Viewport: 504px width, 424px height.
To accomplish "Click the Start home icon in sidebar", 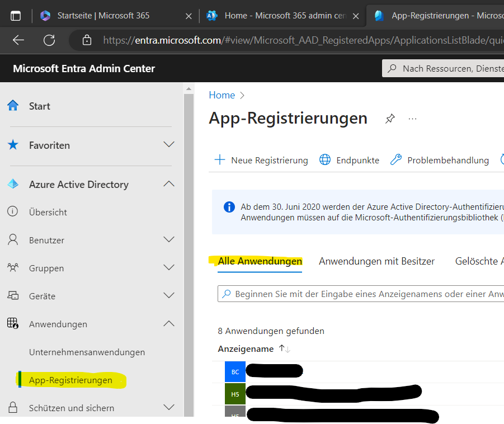I will (13, 105).
